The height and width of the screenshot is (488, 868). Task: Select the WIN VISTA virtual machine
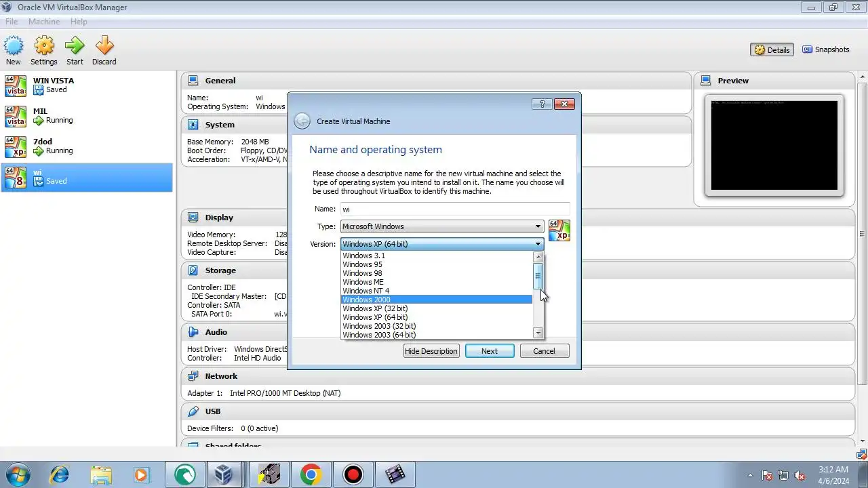pos(87,85)
